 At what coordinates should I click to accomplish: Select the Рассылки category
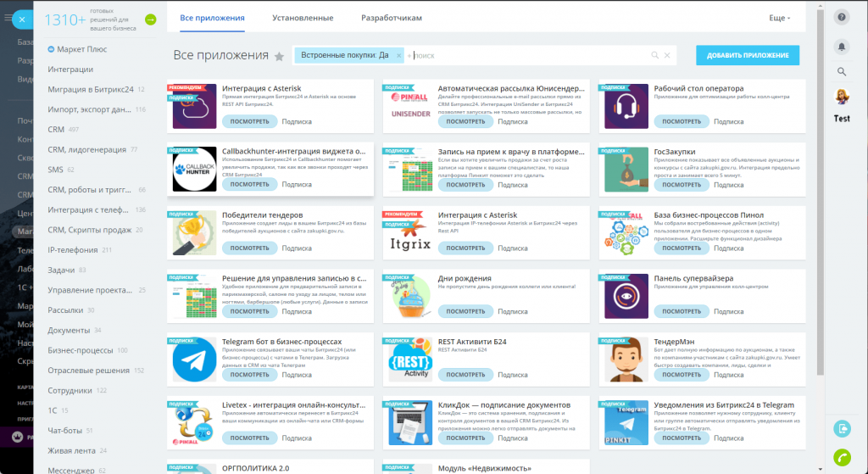65,310
